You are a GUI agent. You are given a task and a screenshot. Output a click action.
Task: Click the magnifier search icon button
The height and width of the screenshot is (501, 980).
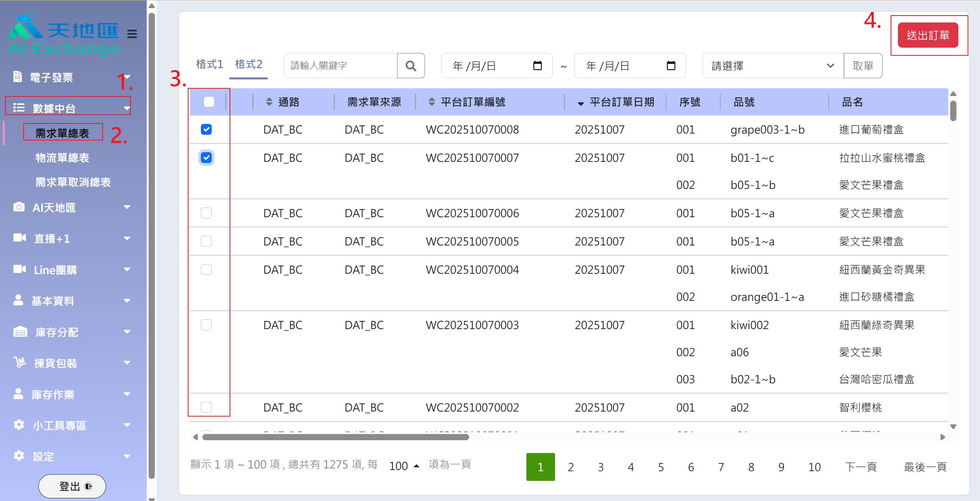tap(411, 66)
